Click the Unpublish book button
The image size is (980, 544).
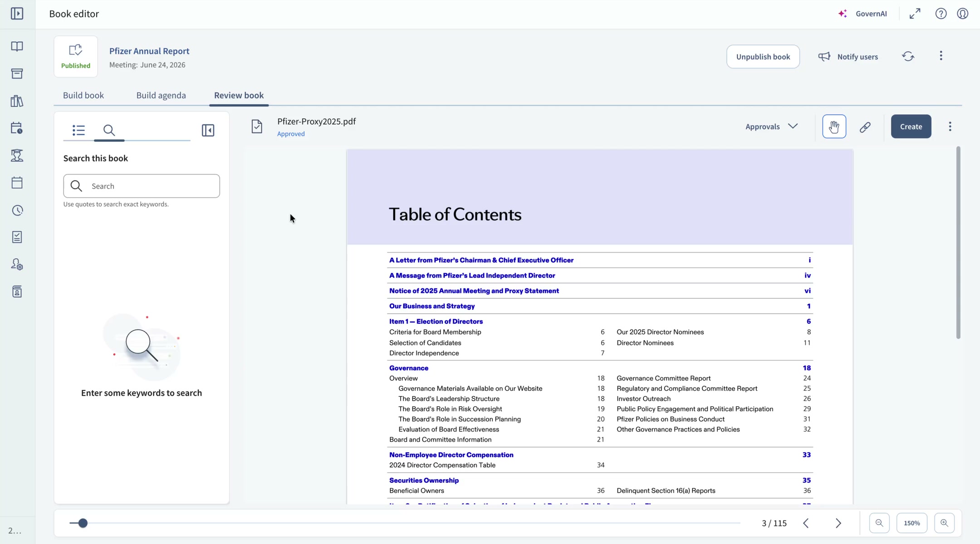tap(763, 57)
